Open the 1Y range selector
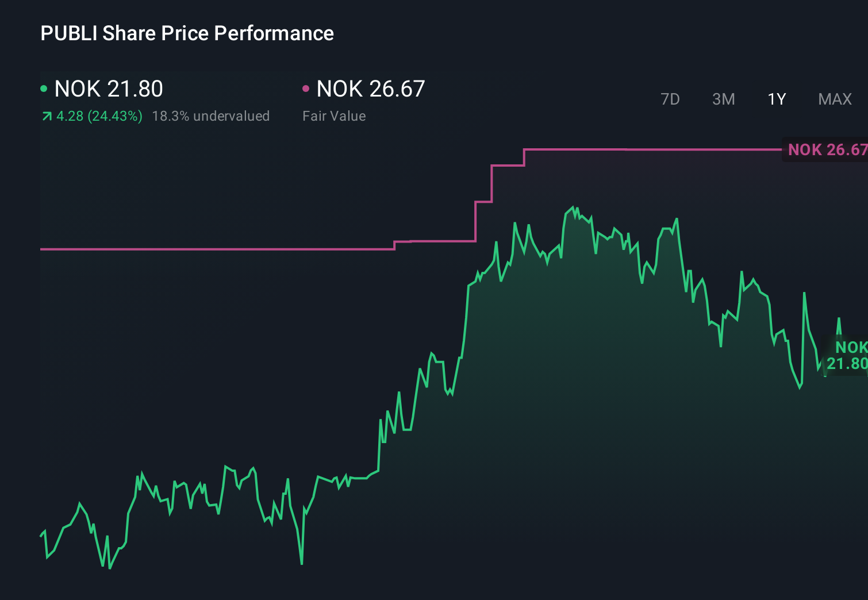This screenshot has height=600, width=868. pyautogui.click(x=776, y=99)
